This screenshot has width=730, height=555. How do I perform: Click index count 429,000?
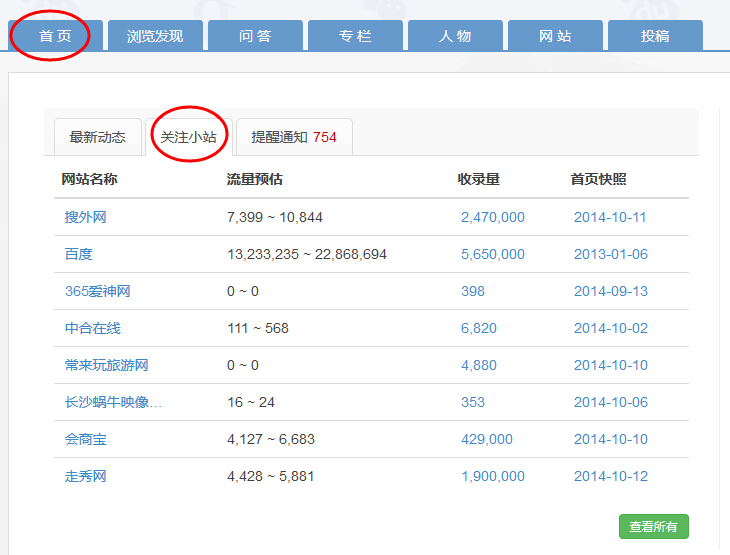tap(487, 439)
